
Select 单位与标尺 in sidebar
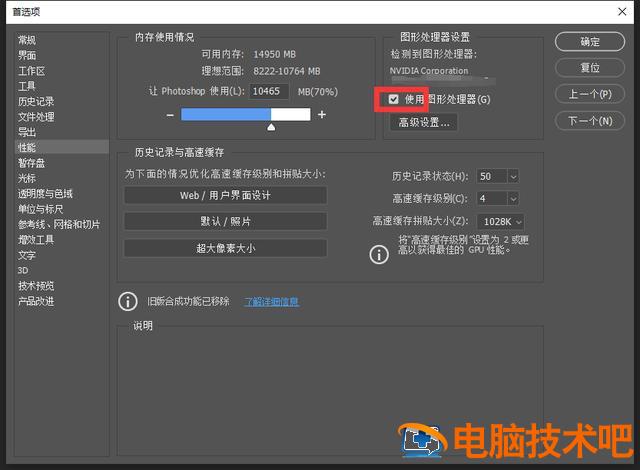point(40,209)
